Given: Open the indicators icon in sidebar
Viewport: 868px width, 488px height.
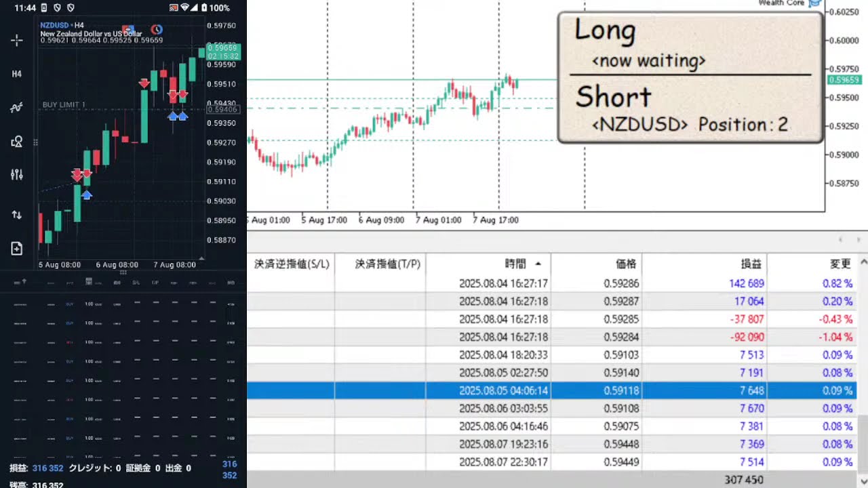Looking at the screenshot, I should [17, 108].
